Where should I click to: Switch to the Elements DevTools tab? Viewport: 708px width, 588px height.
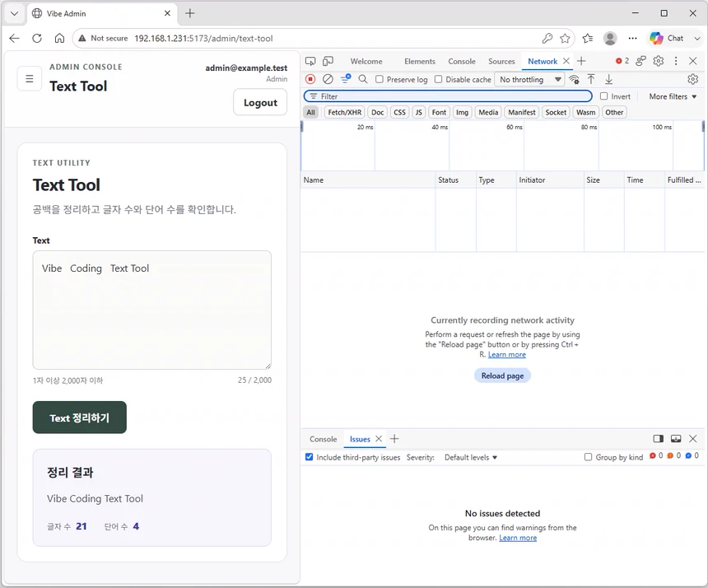coord(420,62)
